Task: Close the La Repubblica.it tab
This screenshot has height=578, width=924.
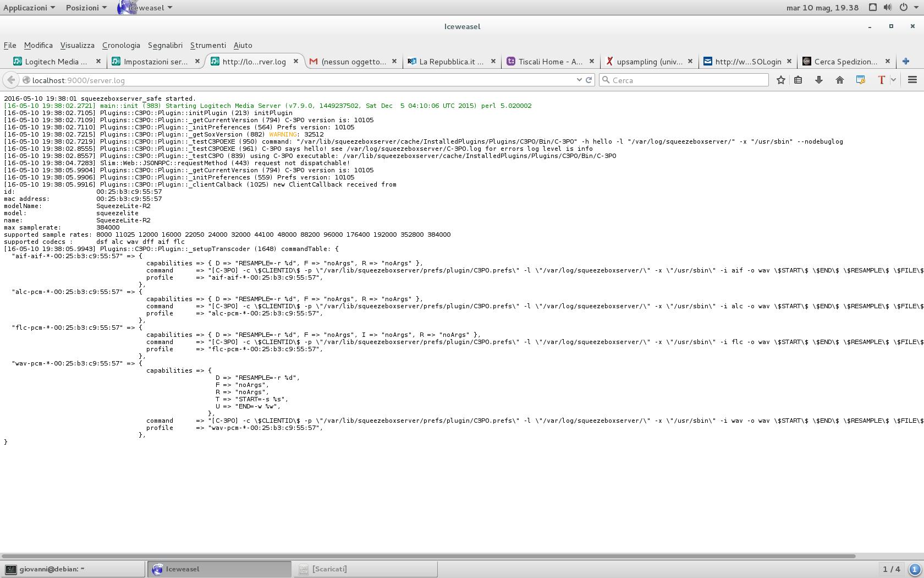Action: pos(493,61)
